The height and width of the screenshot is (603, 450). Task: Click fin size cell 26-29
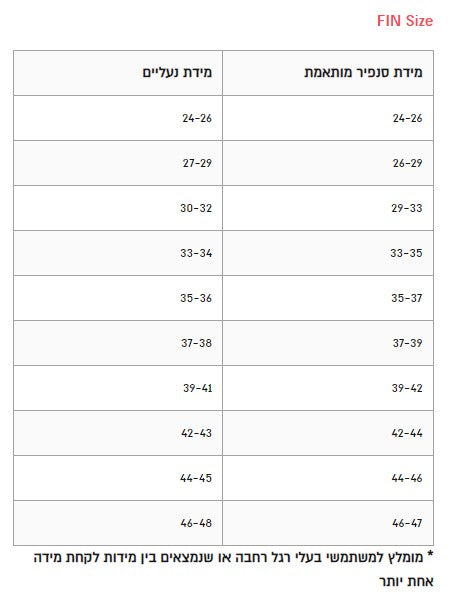point(328,163)
